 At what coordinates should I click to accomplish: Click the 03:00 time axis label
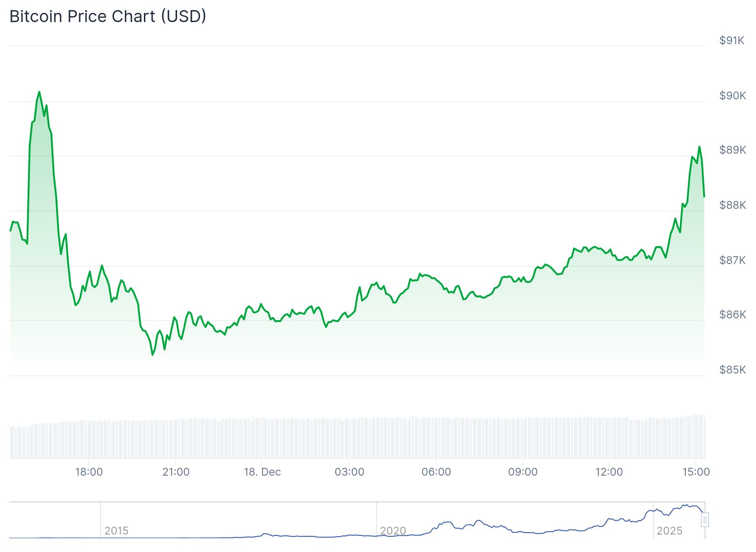pyautogui.click(x=349, y=472)
